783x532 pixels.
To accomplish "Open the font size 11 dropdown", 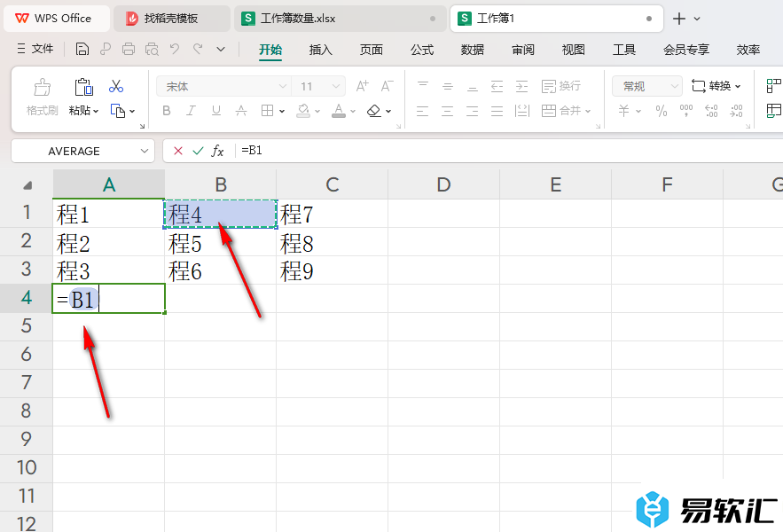I will click(x=336, y=86).
